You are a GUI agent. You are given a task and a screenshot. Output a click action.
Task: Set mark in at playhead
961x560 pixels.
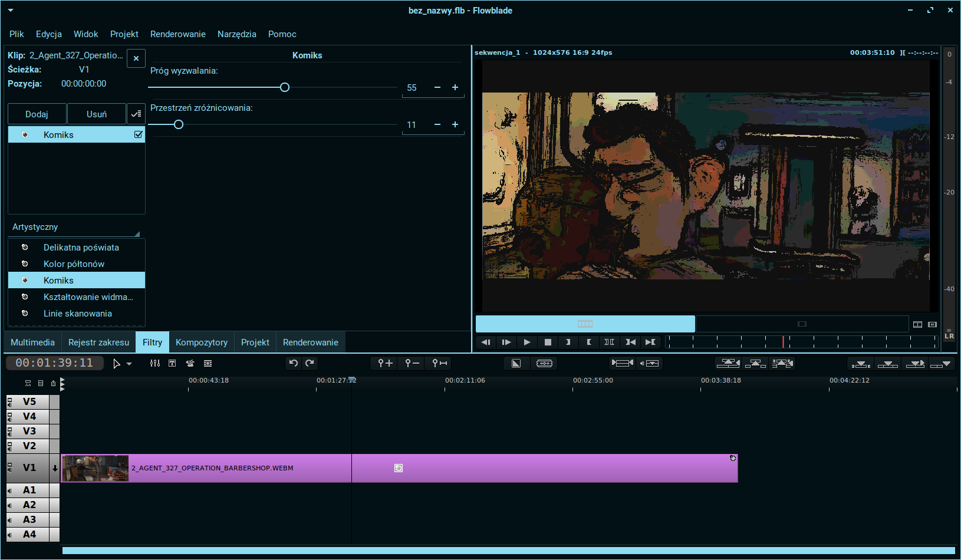[x=568, y=342]
